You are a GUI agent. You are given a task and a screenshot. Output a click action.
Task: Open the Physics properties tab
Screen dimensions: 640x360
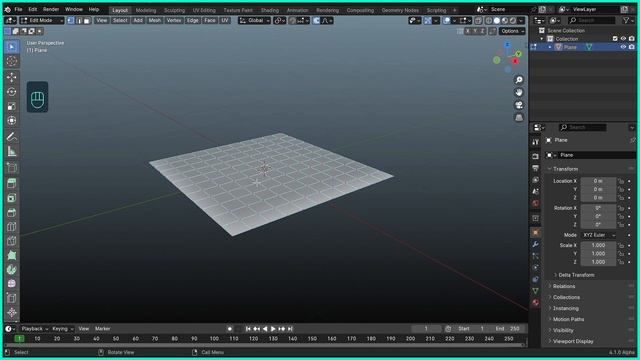536,268
